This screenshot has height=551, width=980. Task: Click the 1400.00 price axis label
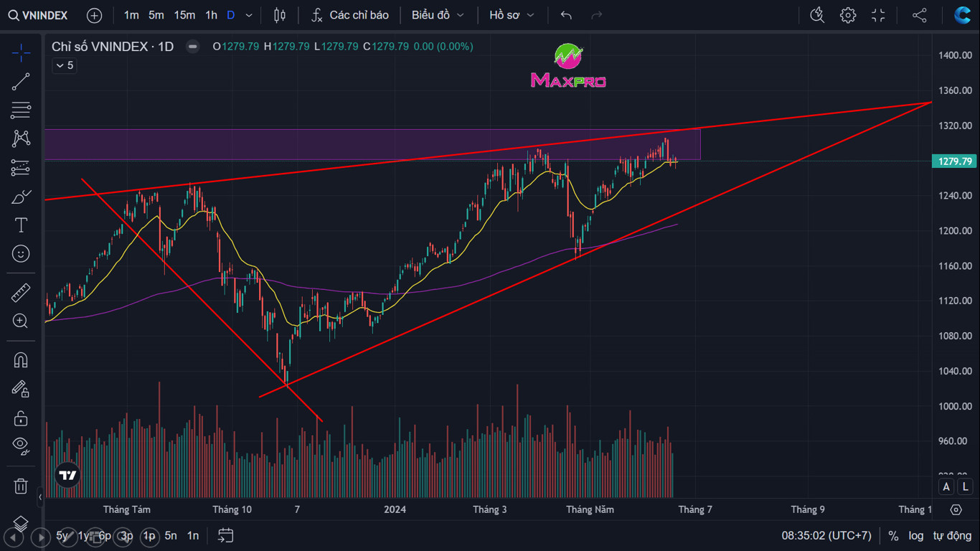[x=956, y=55]
